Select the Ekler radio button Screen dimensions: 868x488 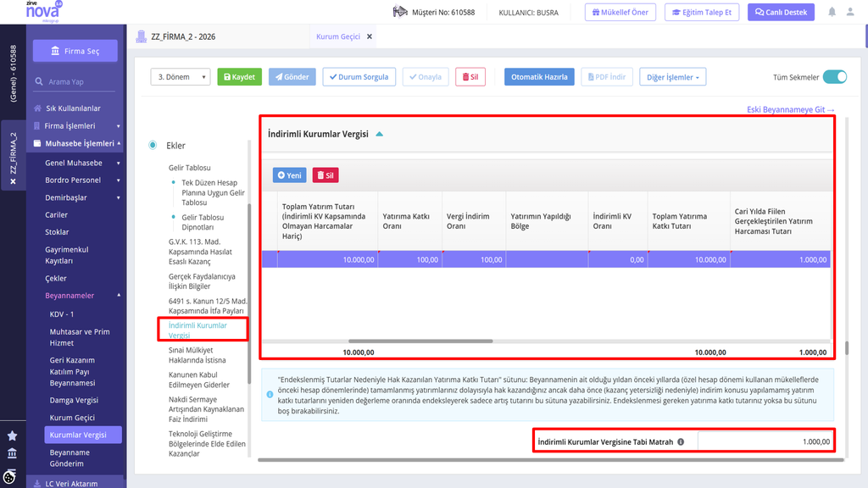click(153, 145)
